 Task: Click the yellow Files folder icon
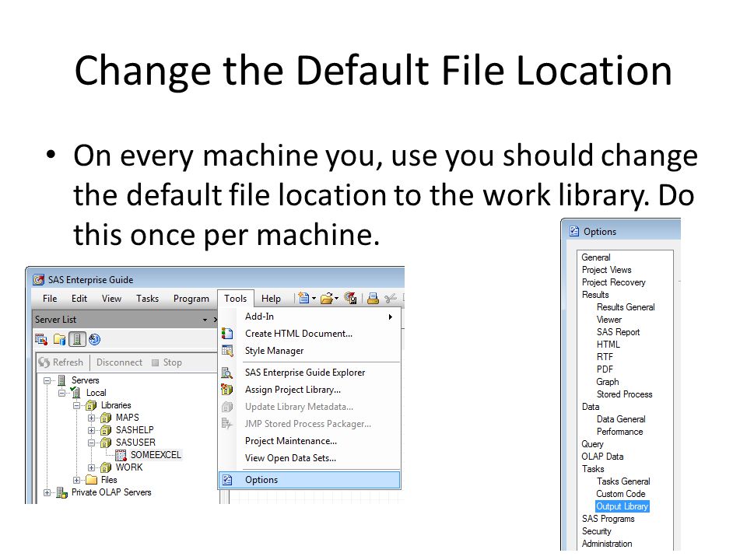[92, 480]
